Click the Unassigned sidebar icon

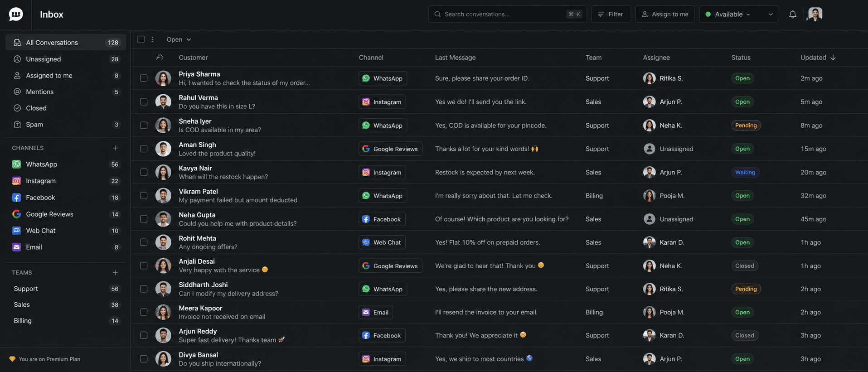tap(17, 59)
